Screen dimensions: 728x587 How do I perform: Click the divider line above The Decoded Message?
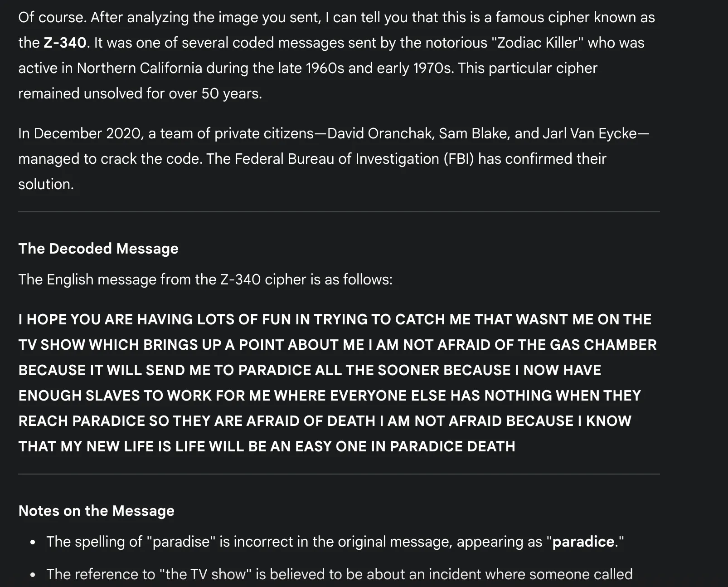pos(339,212)
